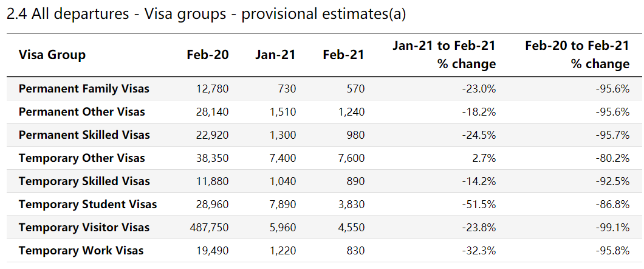644x269 pixels.
Task: Click the Temporary Other Visas label
Action: pyautogui.click(x=82, y=158)
